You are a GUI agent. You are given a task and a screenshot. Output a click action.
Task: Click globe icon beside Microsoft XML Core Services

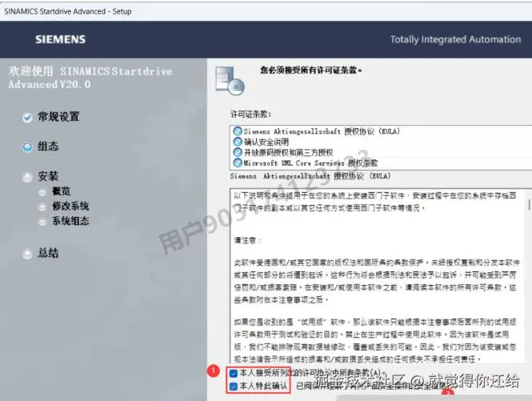(238, 163)
